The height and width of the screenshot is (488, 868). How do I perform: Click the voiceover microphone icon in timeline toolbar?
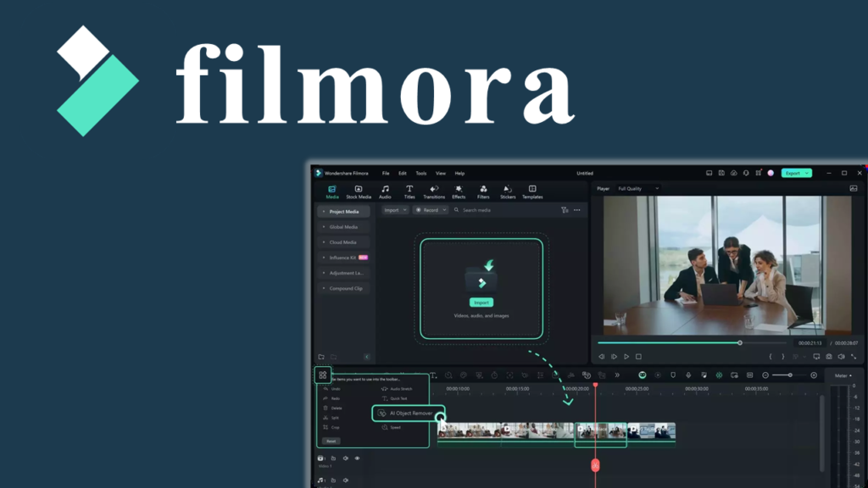tap(688, 375)
